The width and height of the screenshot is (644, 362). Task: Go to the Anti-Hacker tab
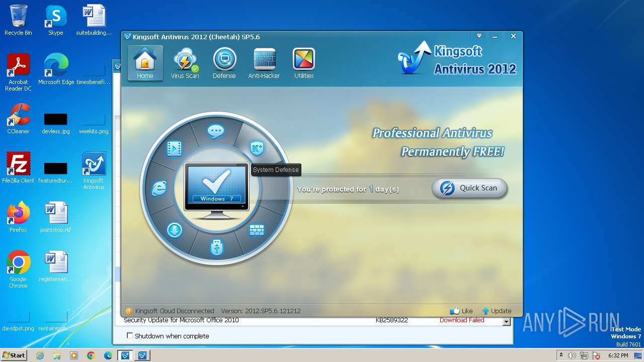point(264,63)
